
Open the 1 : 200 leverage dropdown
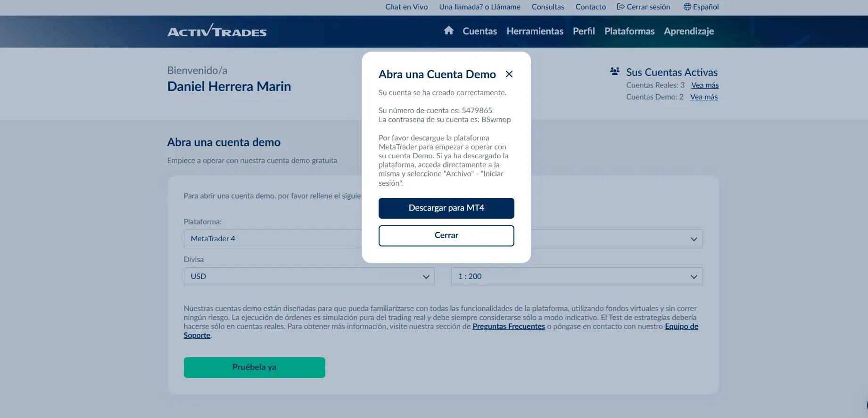pos(577,277)
